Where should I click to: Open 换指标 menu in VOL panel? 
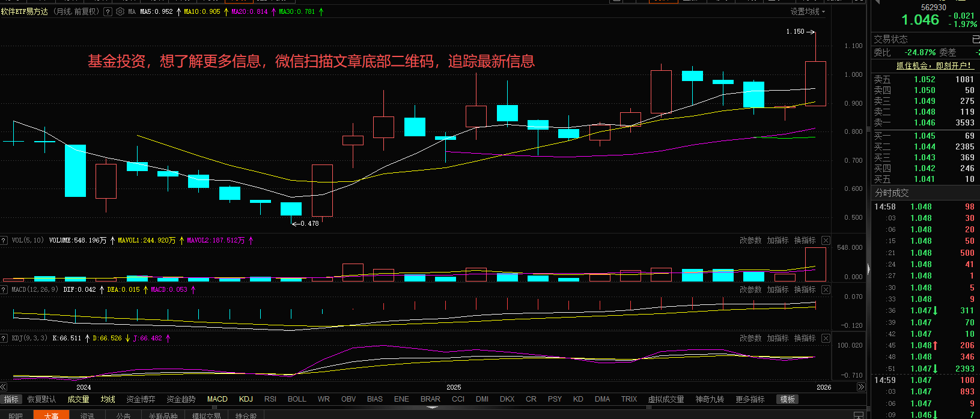[805, 240]
